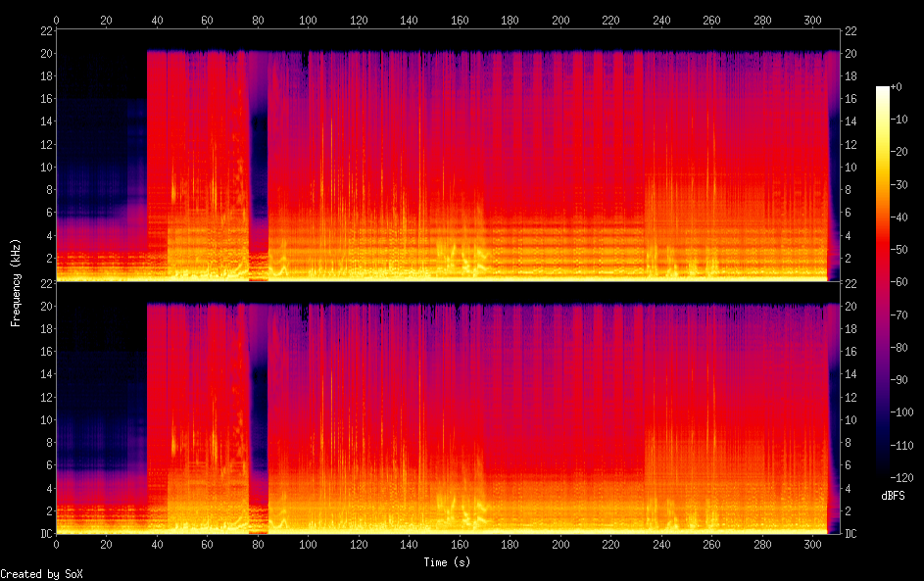Click the '200' tick on top time axis
Screen dimensions: 924x581
(560, 20)
